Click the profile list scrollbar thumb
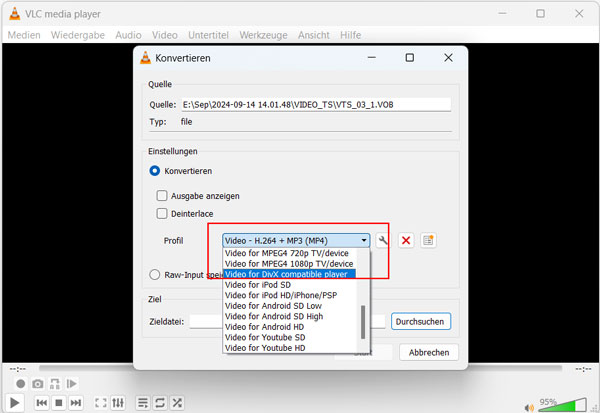 click(363, 322)
